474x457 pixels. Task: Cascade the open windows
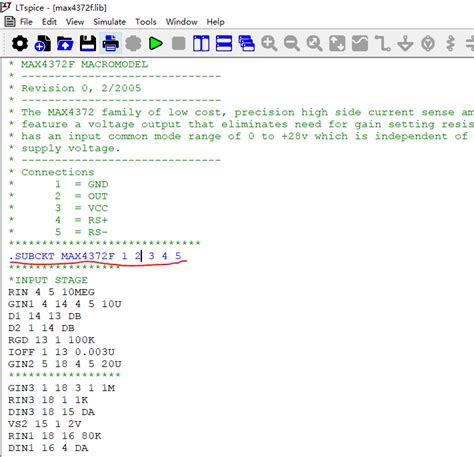[247, 44]
